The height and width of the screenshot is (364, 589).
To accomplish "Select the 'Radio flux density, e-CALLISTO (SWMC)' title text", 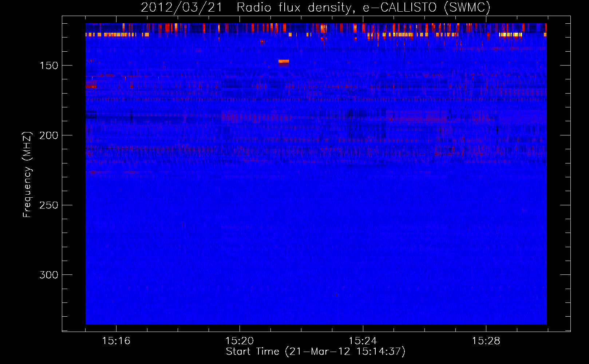I will 364,7.
